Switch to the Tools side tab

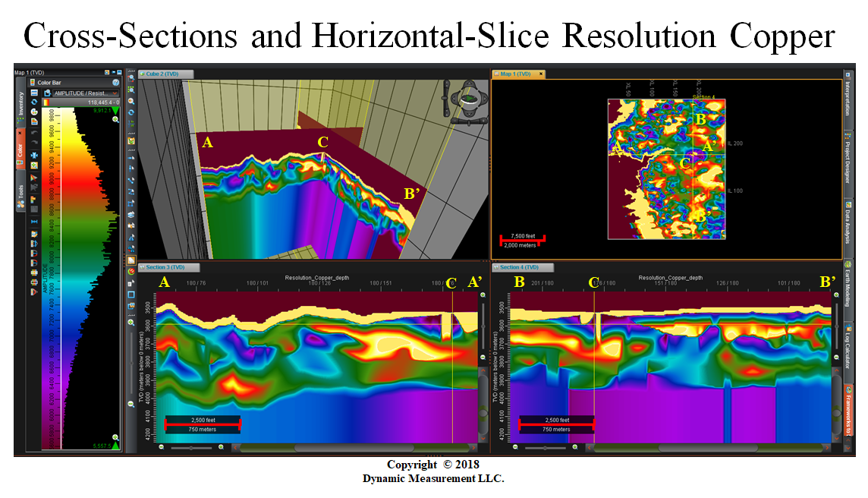pos(20,191)
